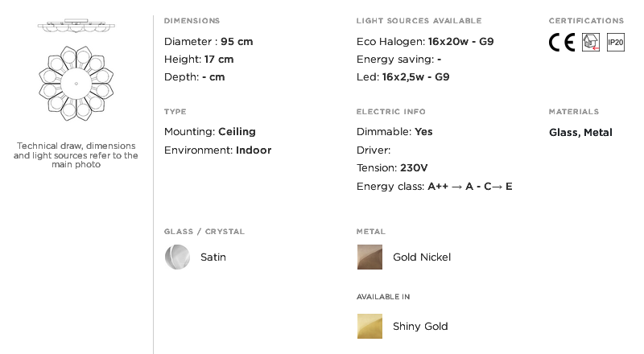Click the CE certification mark icon
644x354 pixels.
pos(561,43)
